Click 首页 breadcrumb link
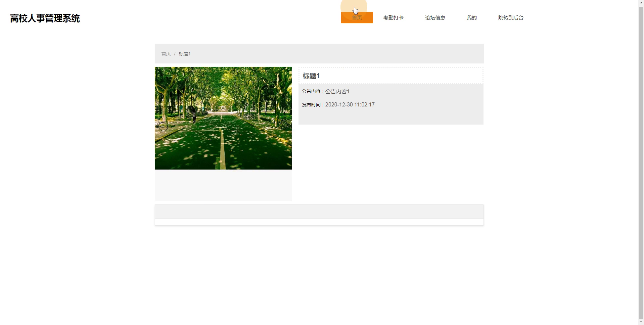This screenshot has width=644, height=325. (166, 54)
